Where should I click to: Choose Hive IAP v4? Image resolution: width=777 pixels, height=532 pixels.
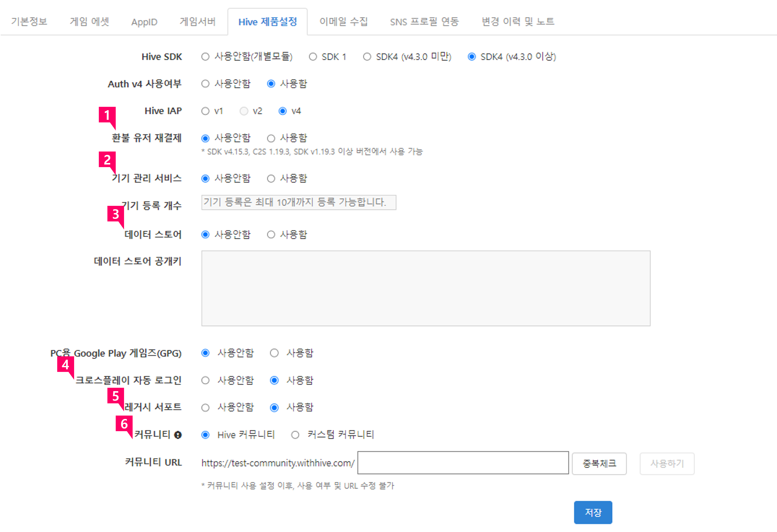[282, 111]
